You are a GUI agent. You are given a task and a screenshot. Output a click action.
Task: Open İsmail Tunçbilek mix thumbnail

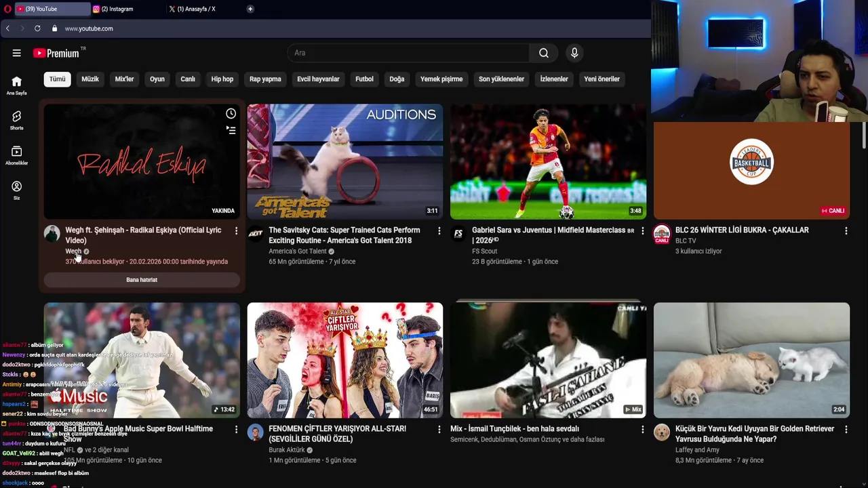pyautogui.click(x=548, y=360)
